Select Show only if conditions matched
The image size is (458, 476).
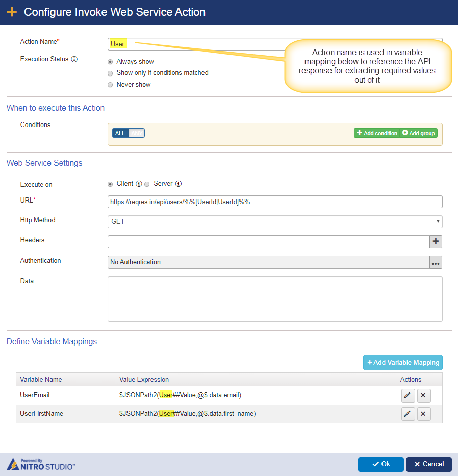pyautogui.click(x=110, y=73)
